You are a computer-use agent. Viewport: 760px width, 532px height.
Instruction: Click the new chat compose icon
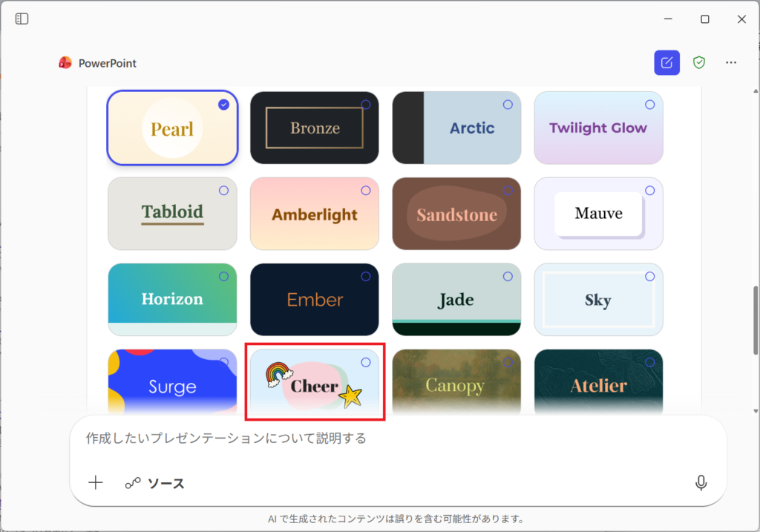[666, 63]
